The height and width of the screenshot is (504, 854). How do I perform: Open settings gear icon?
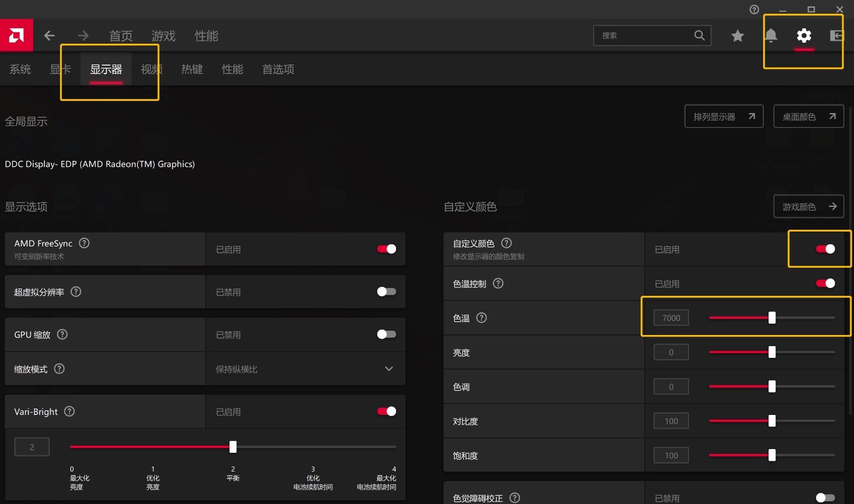click(x=804, y=36)
